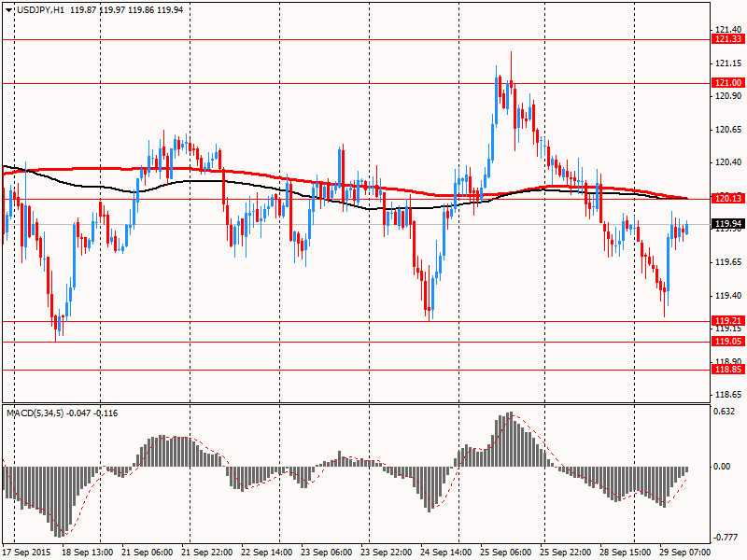This screenshot has width=747, height=560.
Task: Select the 119.05 support level label
Action: point(727,342)
